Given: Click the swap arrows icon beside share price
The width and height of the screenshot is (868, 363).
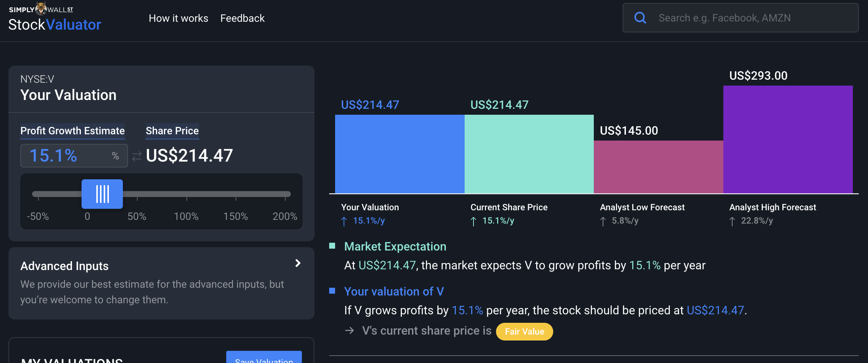Looking at the screenshot, I should coord(137,156).
